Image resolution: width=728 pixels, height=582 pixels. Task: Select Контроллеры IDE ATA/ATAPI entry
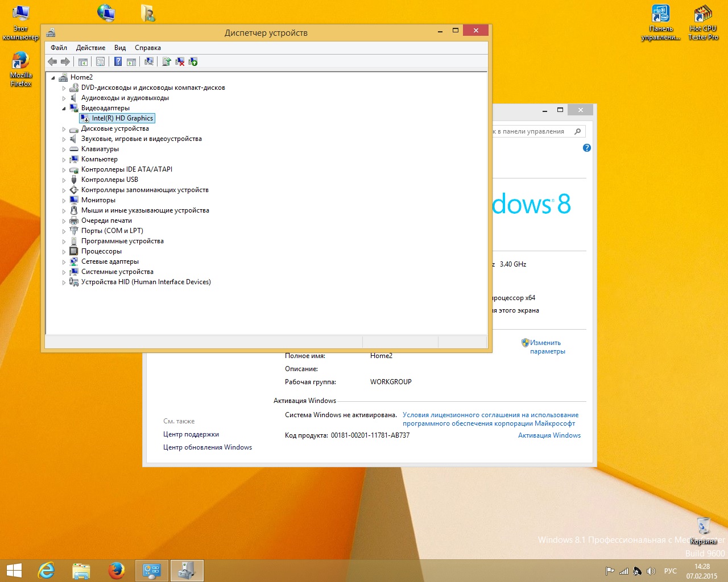127,169
